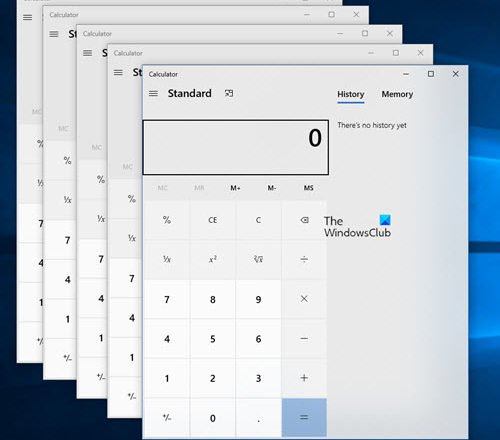Click the minus operator key
The width and height of the screenshot is (500, 440).
[304, 339]
